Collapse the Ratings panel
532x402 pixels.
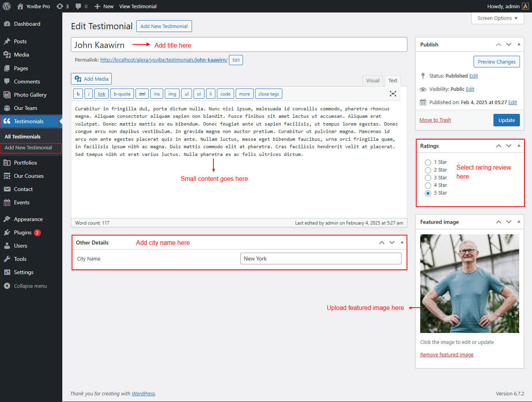pos(519,146)
